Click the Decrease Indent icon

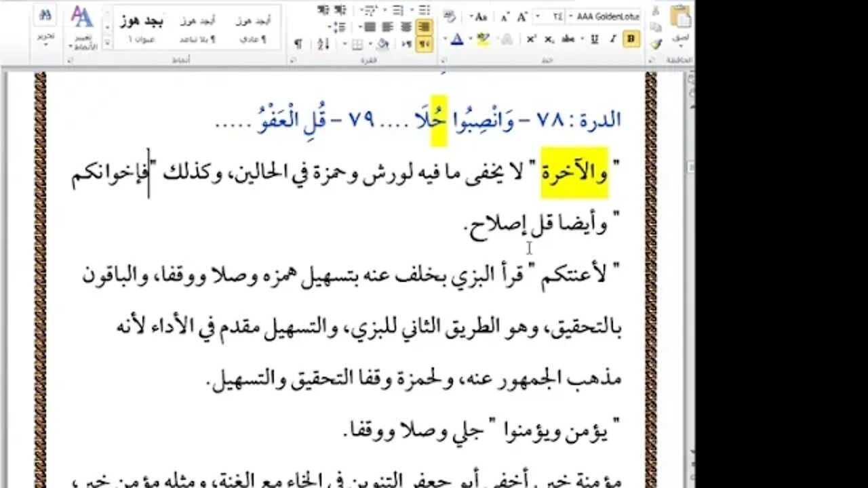pyautogui.click(x=340, y=10)
